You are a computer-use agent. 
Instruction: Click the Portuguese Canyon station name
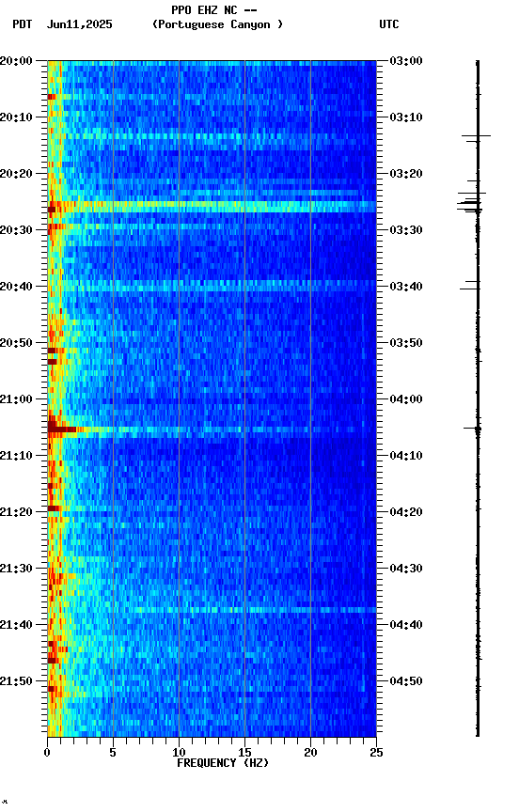[x=217, y=24]
